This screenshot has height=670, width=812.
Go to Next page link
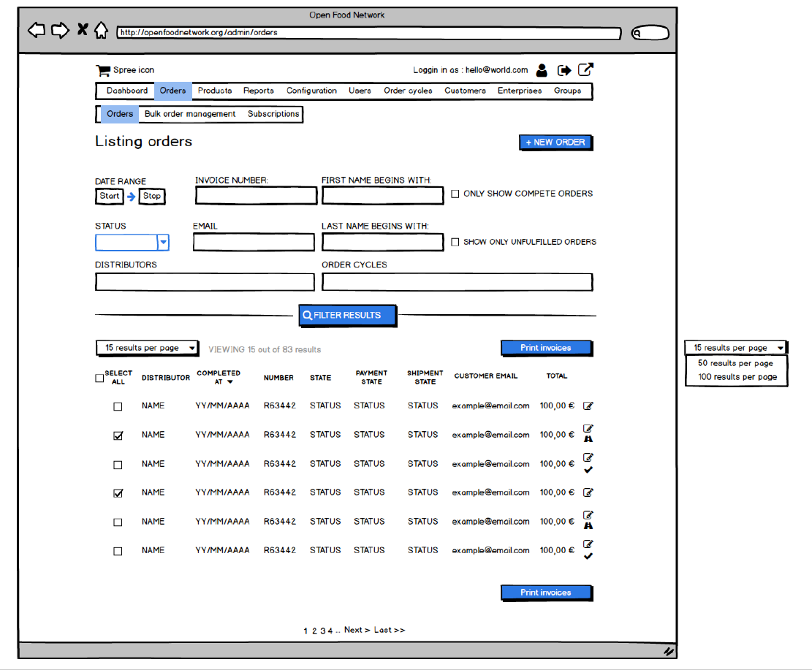tap(357, 630)
